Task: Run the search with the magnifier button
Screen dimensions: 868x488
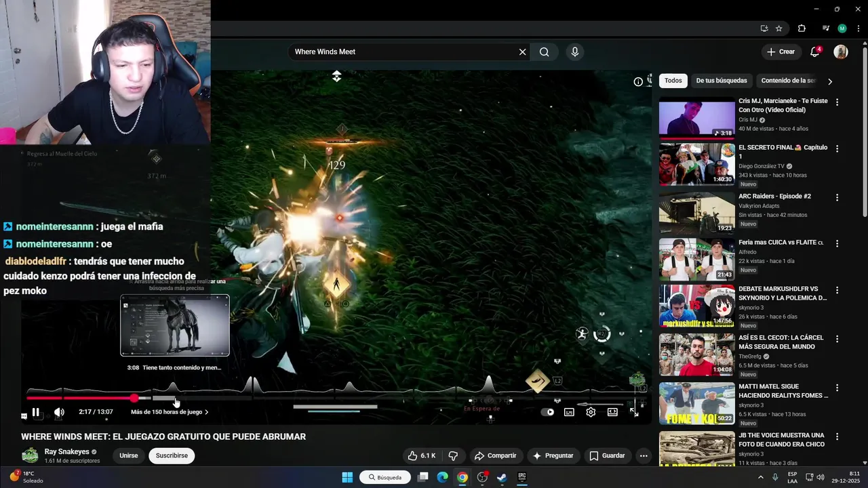Action: (544, 52)
